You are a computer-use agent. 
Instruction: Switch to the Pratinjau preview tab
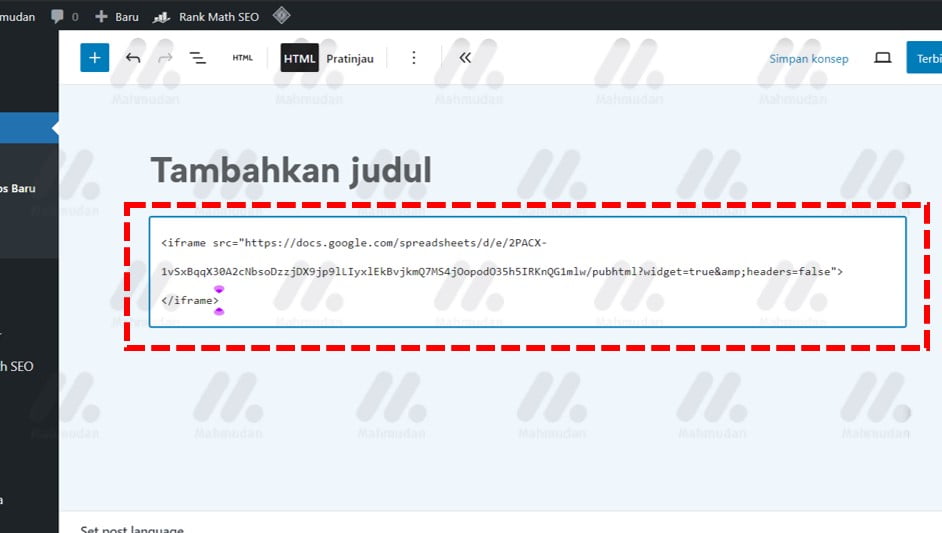(350, 59)
